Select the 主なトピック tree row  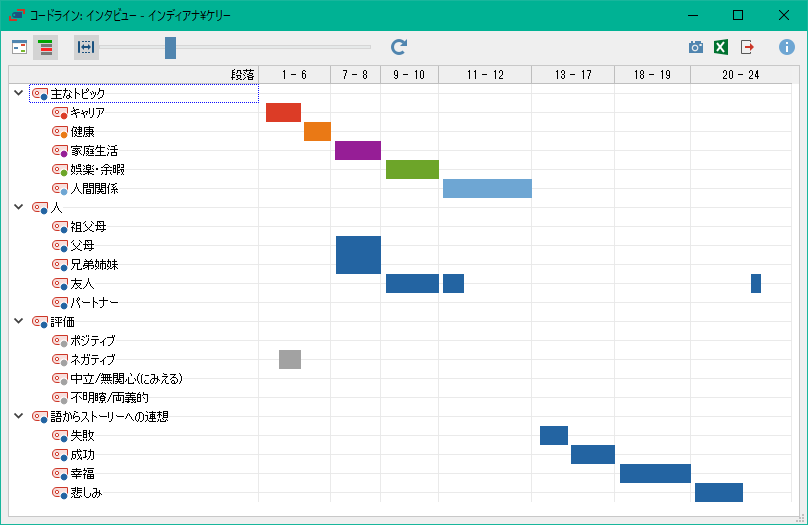tap(144, 93)
